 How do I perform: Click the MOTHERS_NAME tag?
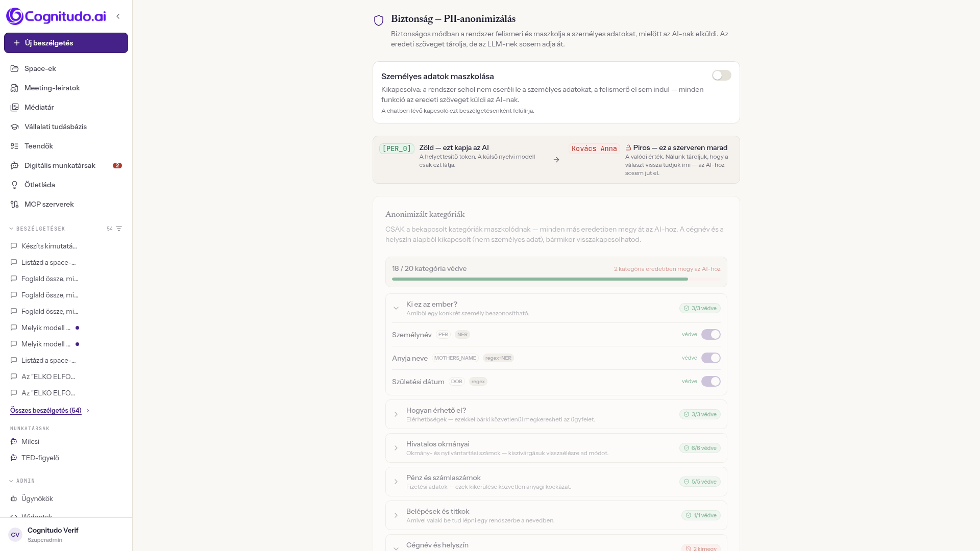455,358
